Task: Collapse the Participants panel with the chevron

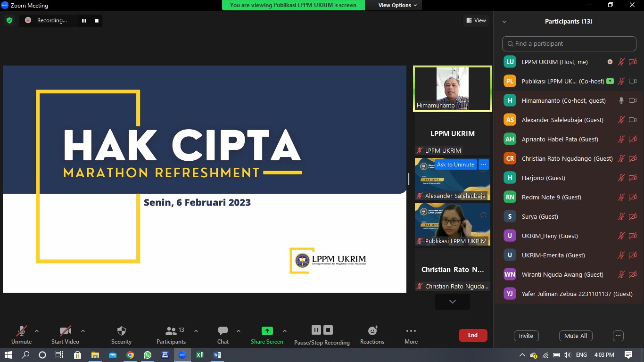Action: coord(504,22)
